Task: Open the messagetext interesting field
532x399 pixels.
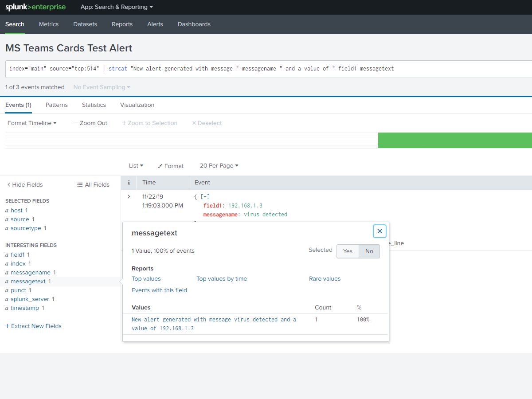Action: tap(28, 282)
